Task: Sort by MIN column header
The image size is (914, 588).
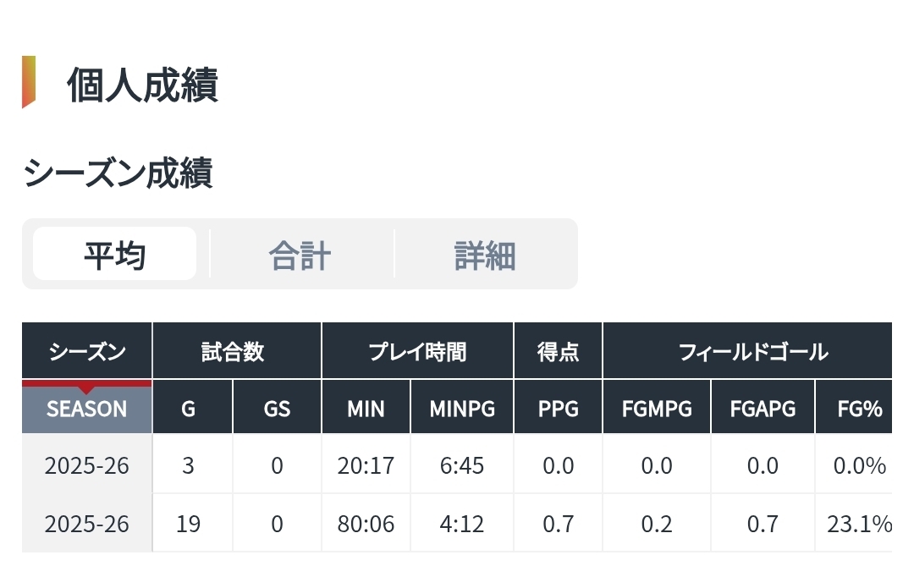Action: [x=366, y=408]
